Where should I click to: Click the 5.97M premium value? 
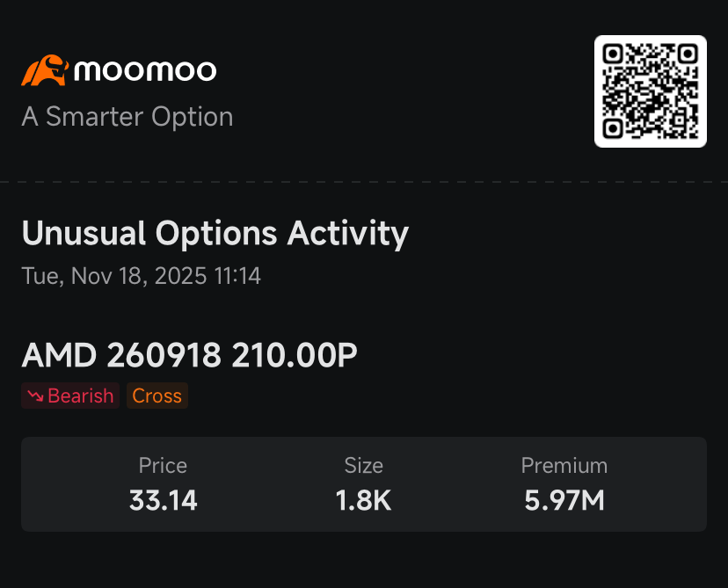click(x=564, y=500)
